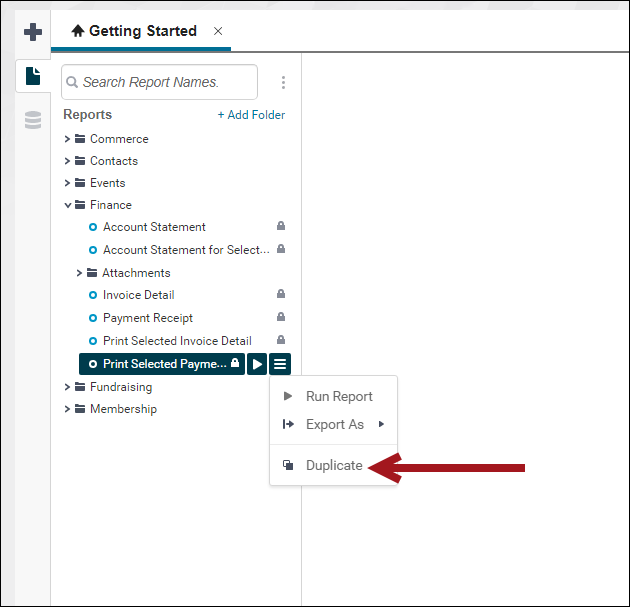630x607 pixels.
Task: Choose Run Report from context menu
Action: pyautogui.click(x=333, y=396)
